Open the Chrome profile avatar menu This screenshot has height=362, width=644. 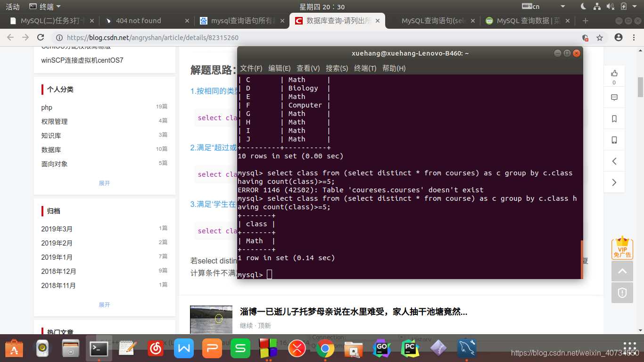click(619, 37)
